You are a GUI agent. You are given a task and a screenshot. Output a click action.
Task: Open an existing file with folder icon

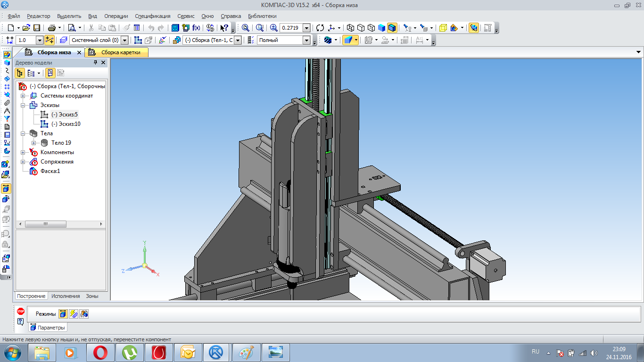(26, 28)
